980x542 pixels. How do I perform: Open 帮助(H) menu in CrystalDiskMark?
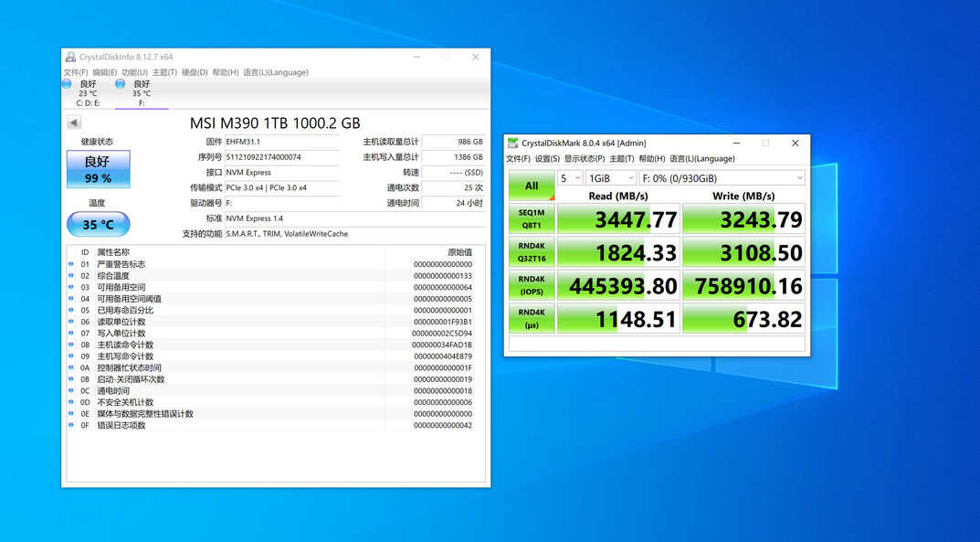652,159
